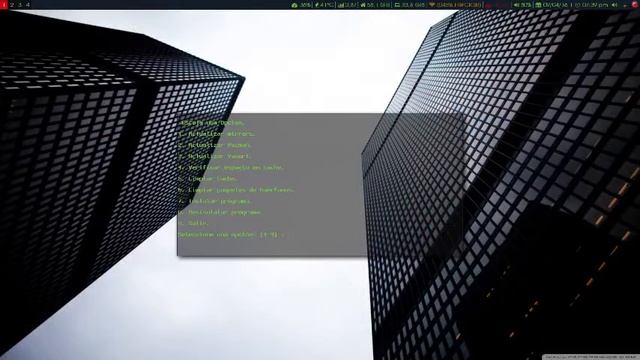Viewport: 640px width, 360px height.
Task: Click the disk space indicator showing GiB
Action: pyautogui.click(x=409, y=5)
